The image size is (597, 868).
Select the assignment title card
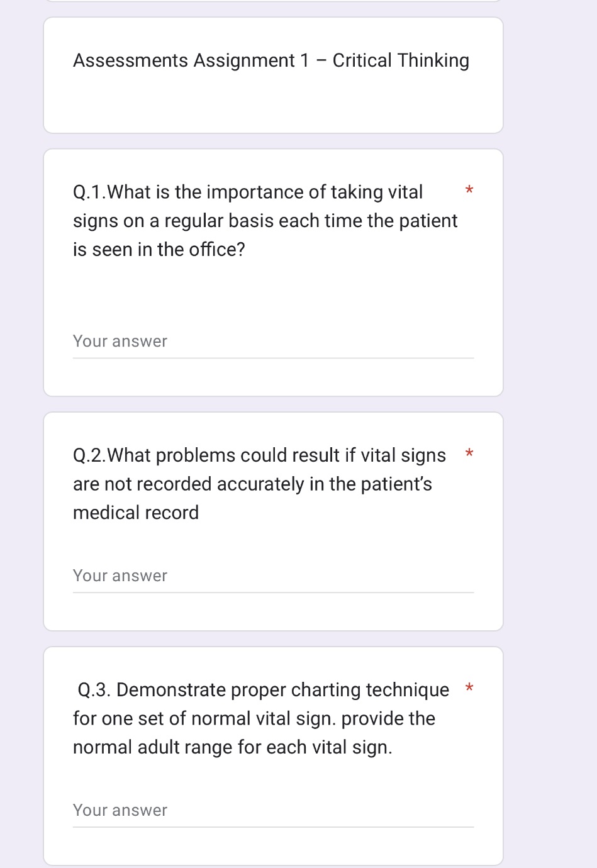(x=273, y=75)
